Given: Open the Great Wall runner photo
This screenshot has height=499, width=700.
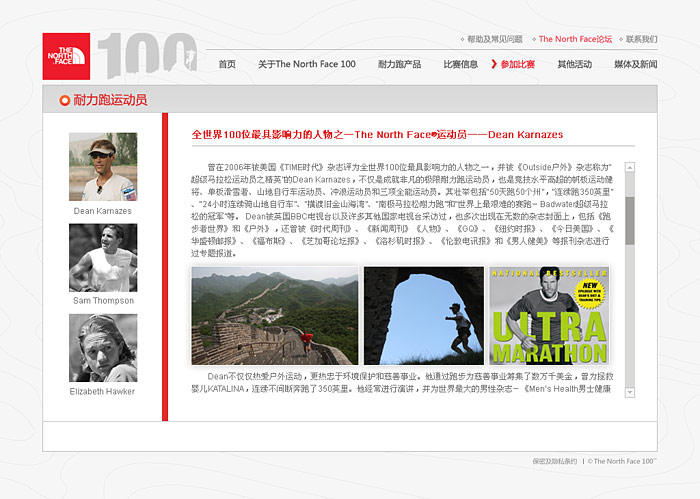Looking at the screenshot, I should pos(275,316).
